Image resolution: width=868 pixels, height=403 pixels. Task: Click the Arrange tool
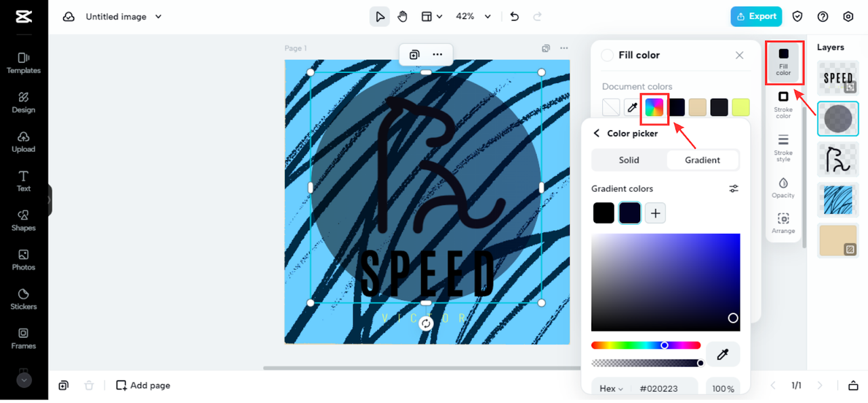pyautogui.click(x=783, y=224)
